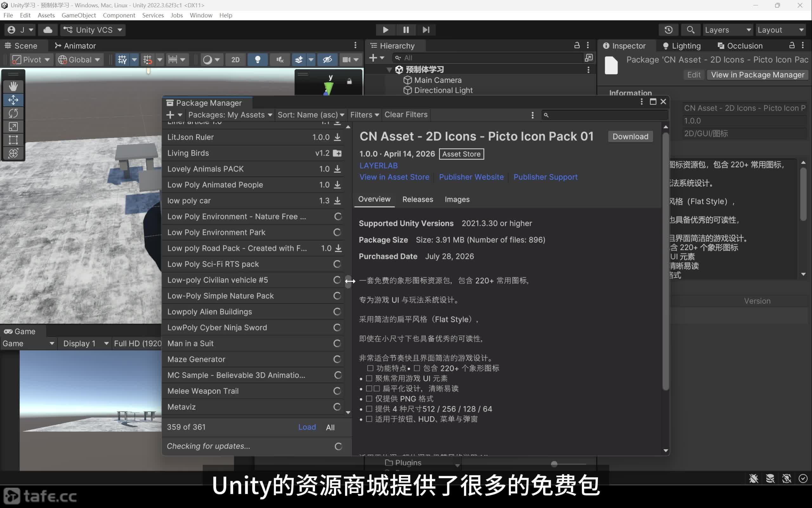Image resolution: width=812 pixels, height=508 pixels.
Task: Download low poly car via arrow icon
Action: [x=337, y=201]
